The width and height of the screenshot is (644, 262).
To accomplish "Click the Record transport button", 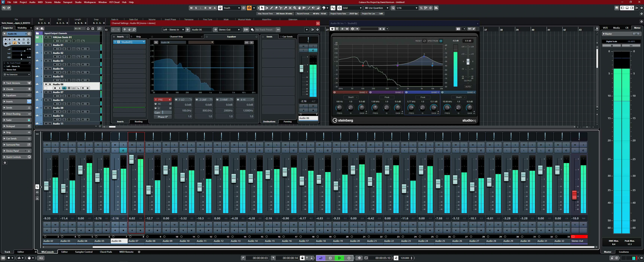I will [x=349, y=258].
